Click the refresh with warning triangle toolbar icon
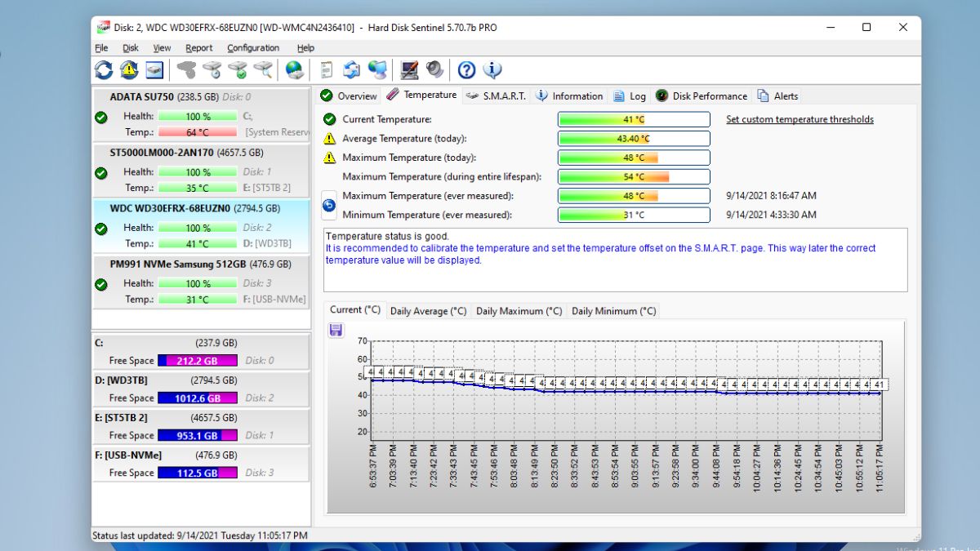This screenshot has height=551, width=980. [129, 69]
